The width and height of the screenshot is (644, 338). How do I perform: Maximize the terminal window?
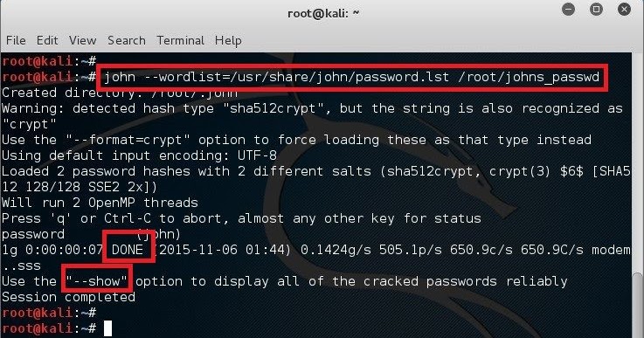click(596, 9)
